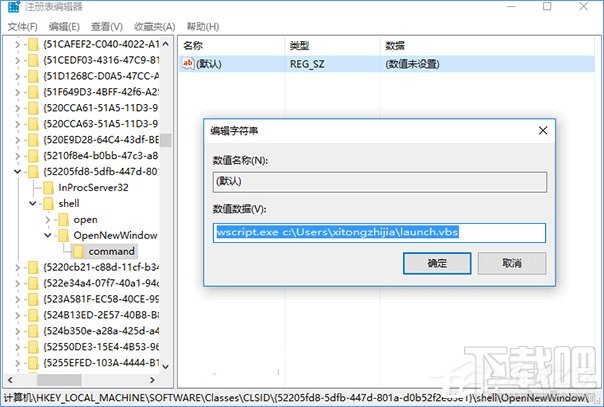The width and height of the screenshot is (604, 407).
Task: Click folder icon of {51F649D3-4BFF-42f6 key
Action: point(34,92)
